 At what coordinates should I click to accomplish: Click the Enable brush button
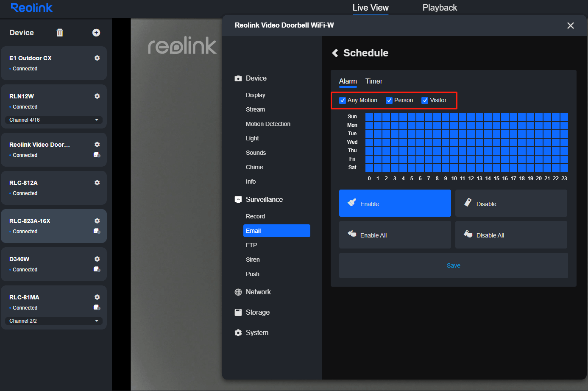395,203
